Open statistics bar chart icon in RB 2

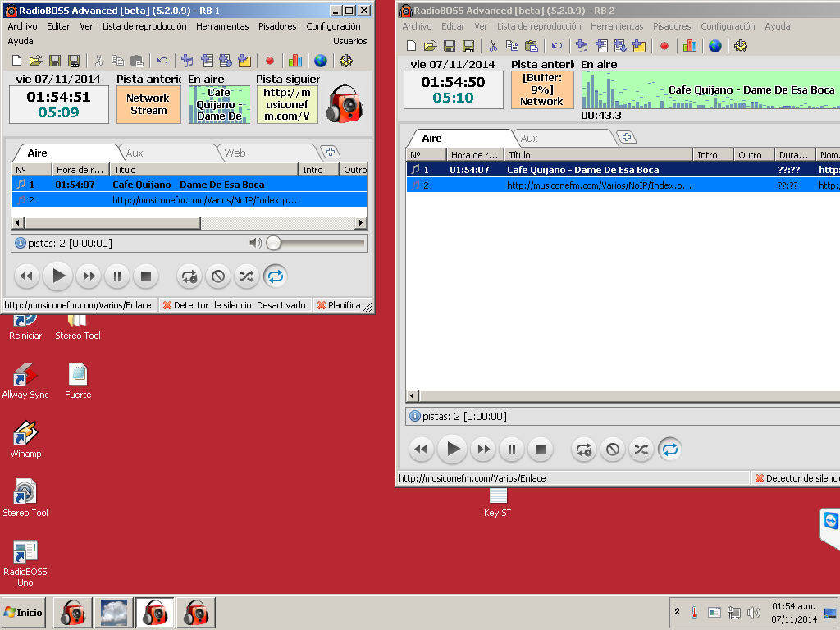tap(690, 46)
